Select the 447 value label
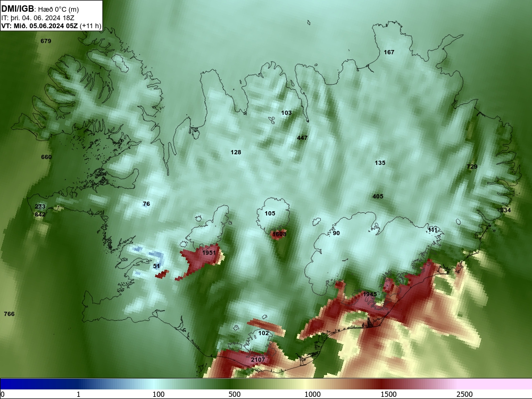532x399 pixels. (x=302, y=138)
